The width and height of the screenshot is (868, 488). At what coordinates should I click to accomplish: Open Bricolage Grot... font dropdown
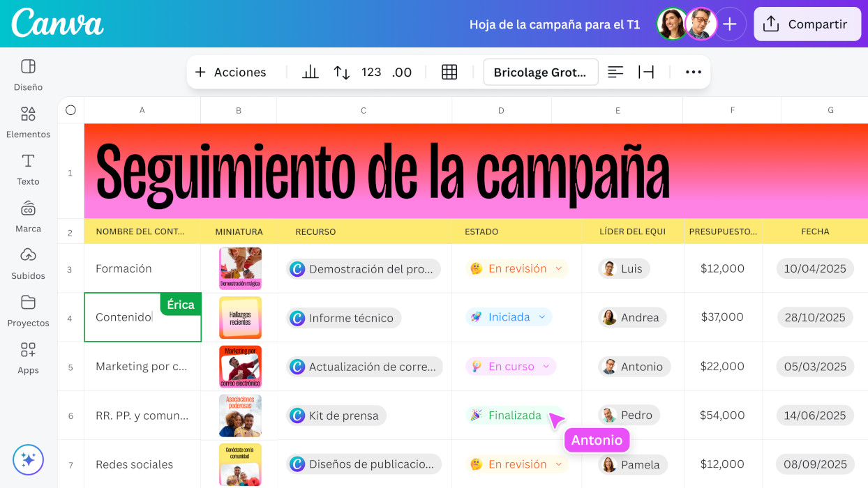point(541,72)
